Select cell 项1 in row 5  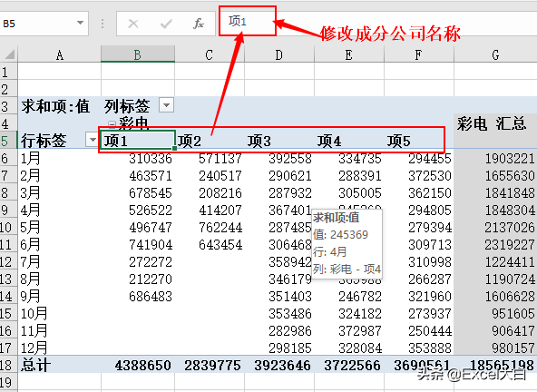(138, 141)
